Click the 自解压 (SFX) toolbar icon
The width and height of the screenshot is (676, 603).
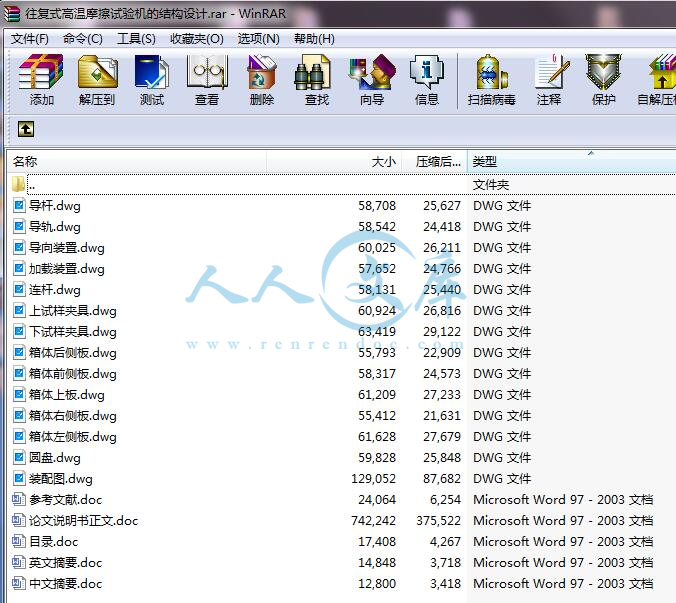click(x=659, y=80)
